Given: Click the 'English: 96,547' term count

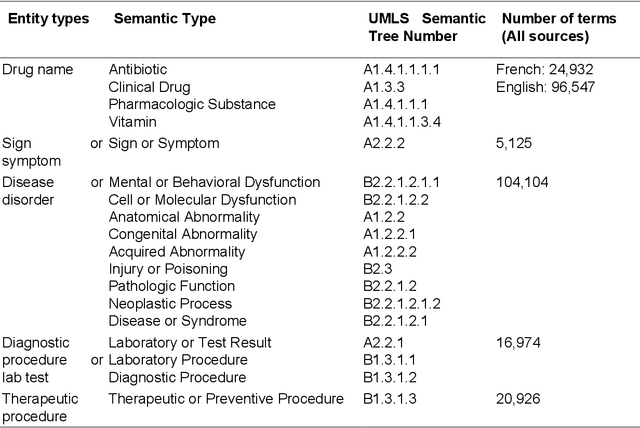Looking at the screenshot, I should 549,86.
